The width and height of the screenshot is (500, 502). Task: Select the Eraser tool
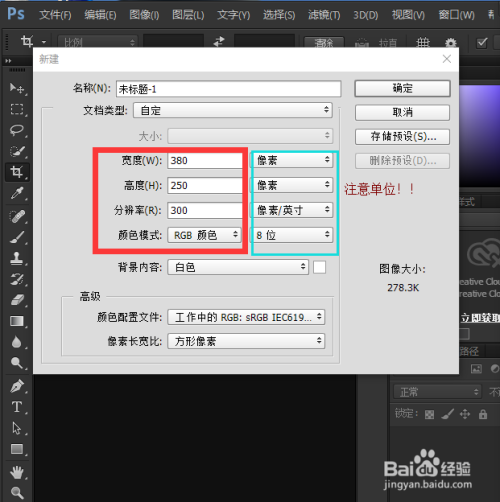pyautogui.click(x=17, y=300)
